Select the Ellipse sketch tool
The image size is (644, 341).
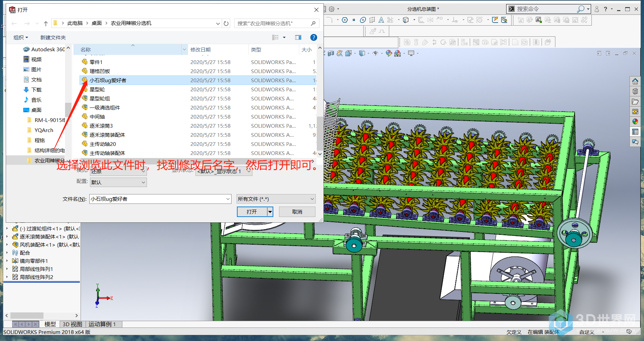(363, 20)
